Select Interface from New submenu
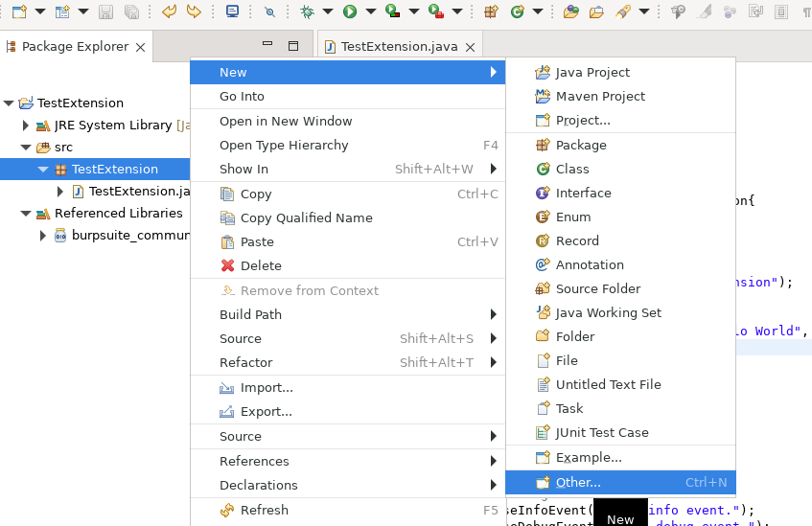Screen dimensions: 812x526 [583, 193]
